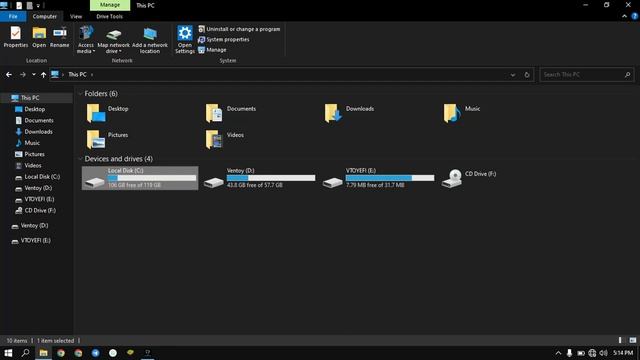This screenshot has width=640, height=360.
Task: Select the Downloads folder in main pane
Action: click(349, 113)
